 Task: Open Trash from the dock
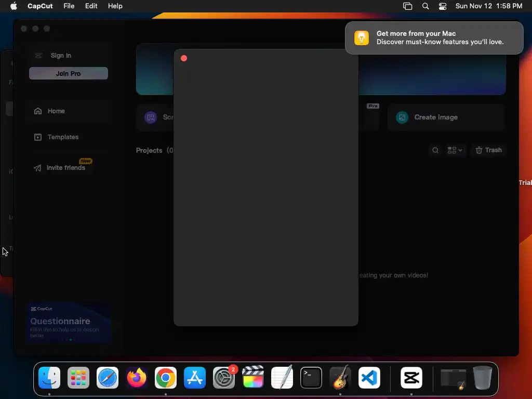tap(483, 378)
